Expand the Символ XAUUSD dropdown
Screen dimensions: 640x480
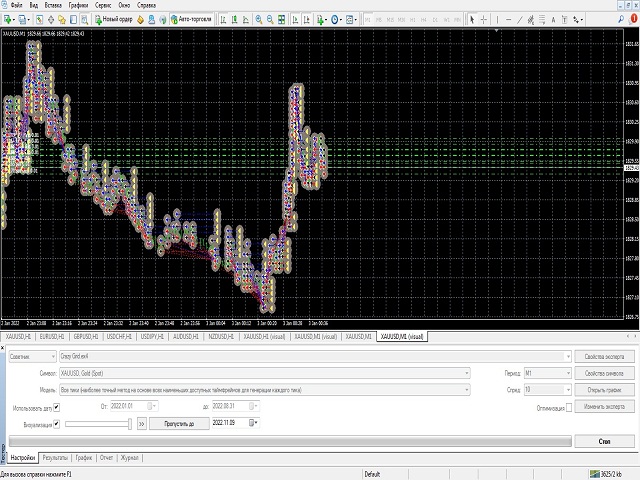467,373
